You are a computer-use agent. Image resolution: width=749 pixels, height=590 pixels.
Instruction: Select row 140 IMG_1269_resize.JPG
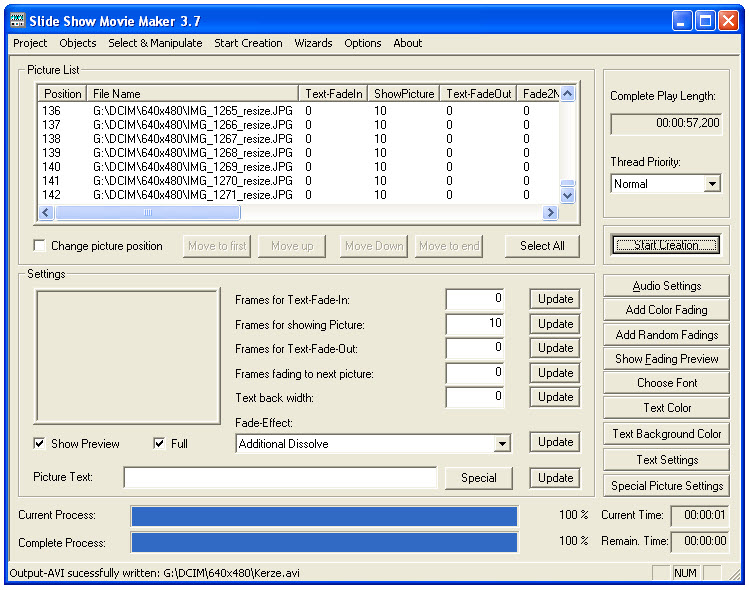(299, 167)
